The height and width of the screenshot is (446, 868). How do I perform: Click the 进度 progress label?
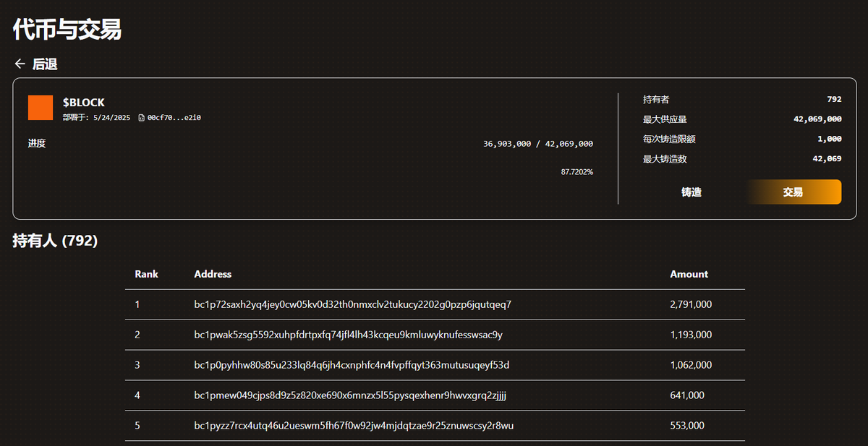(x=37, y=143)
